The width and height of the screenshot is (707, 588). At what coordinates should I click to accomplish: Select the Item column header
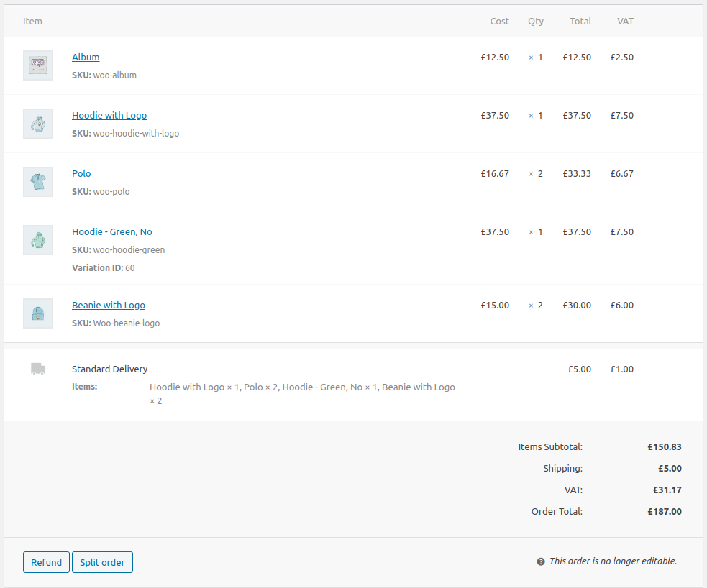pos(32,21)
